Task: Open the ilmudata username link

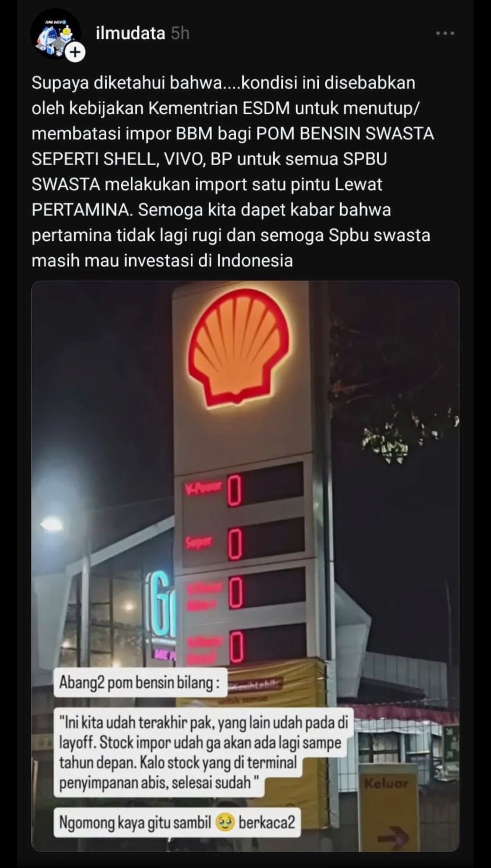Action: pos(130,33)
